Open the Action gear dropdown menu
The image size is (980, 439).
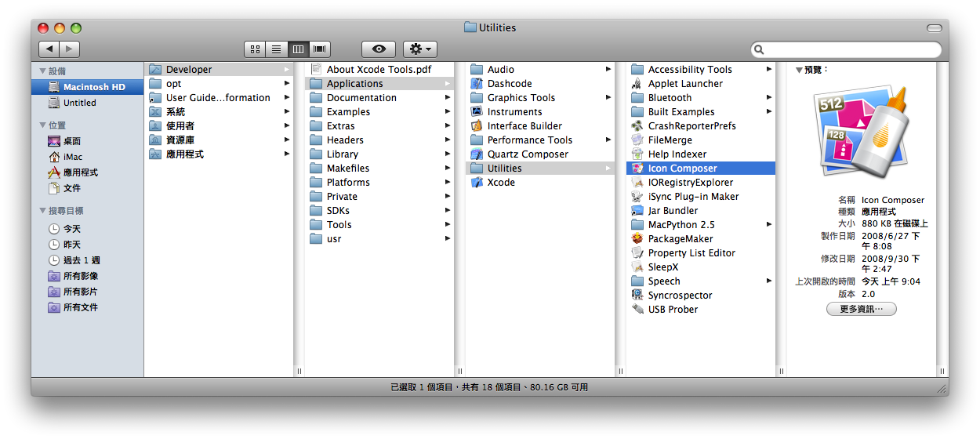pyautogui.click(x=420, y=49)
